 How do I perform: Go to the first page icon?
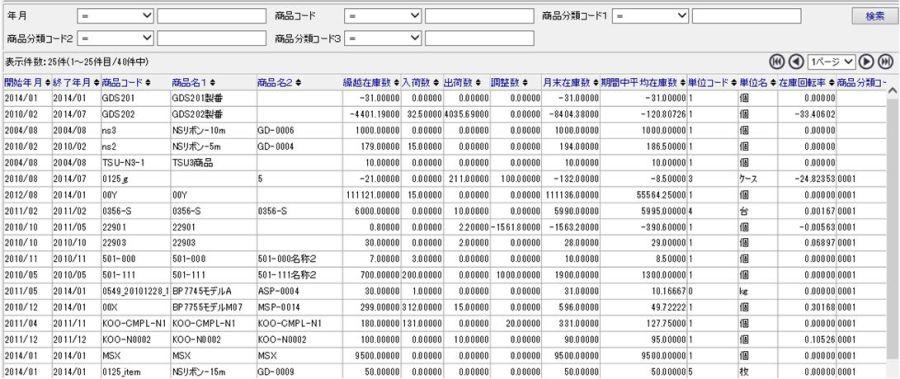[777, 61]
